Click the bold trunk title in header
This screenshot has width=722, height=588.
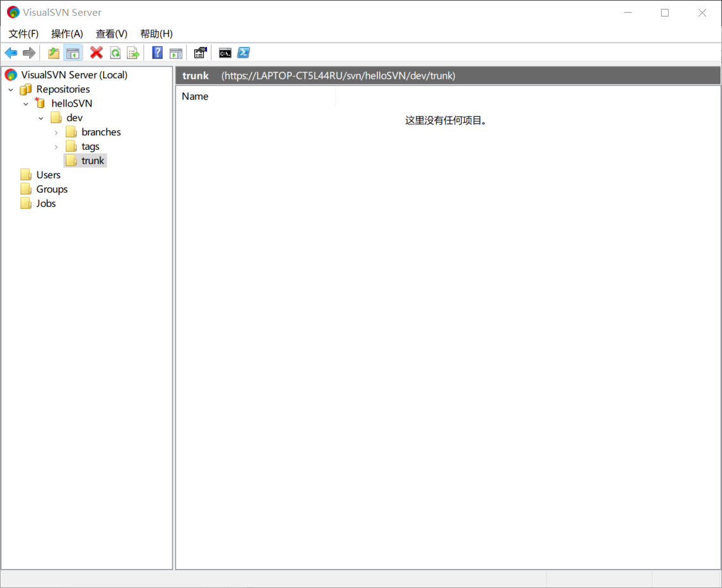click(x=196, y=76)
